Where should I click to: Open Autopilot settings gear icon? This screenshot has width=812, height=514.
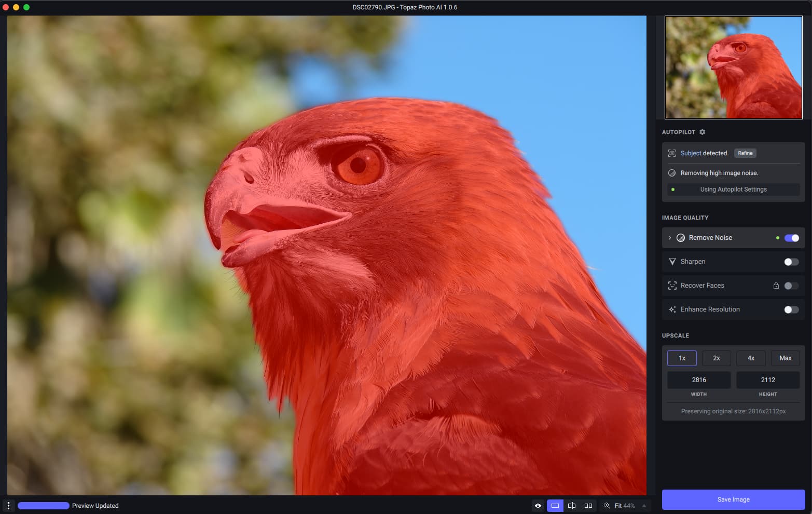pyautogui.click(x=702, y=132)
